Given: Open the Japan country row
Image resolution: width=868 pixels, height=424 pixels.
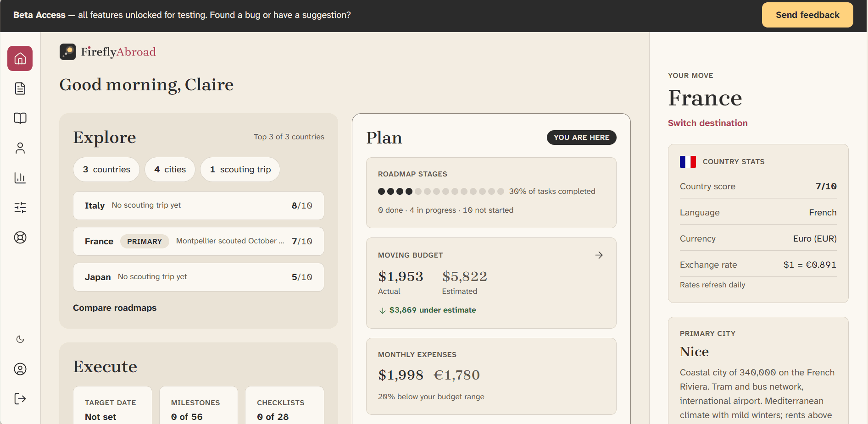Looking at the screenshot, I should coord(199,277).
